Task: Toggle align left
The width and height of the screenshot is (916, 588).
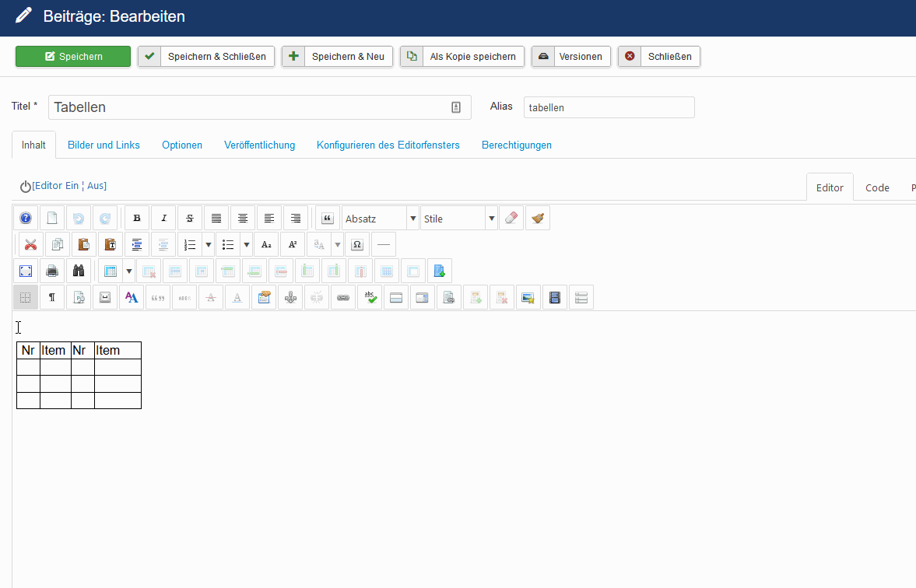Action: (x=268, y=219)
